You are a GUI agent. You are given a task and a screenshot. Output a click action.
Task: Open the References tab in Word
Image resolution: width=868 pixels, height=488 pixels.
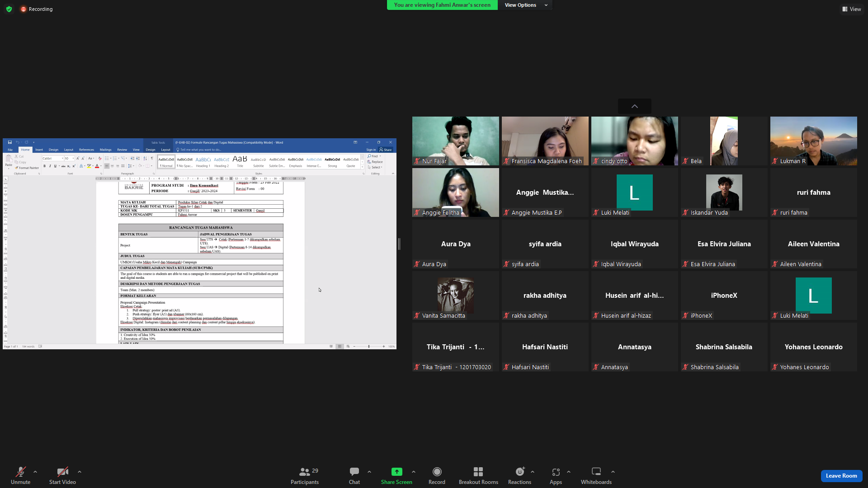coord(86,150)
